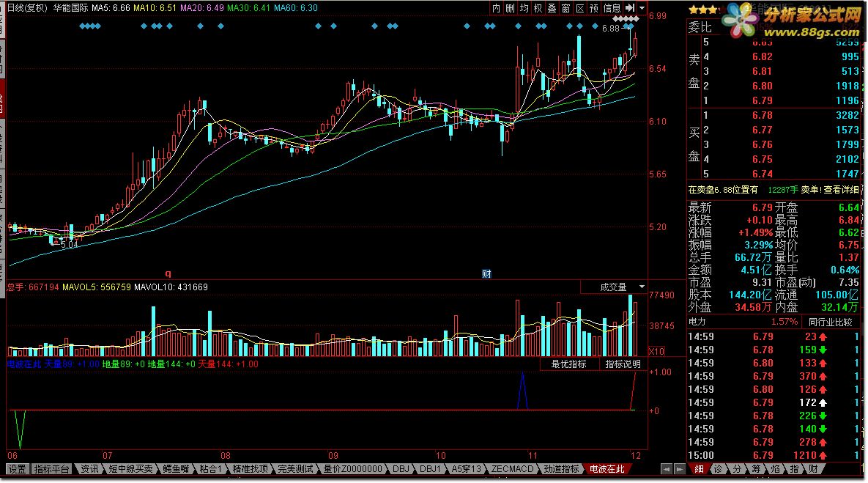The width and height of the screenshot is (868, 483).
Task: Click the 权 rights adjustment icon
Action: (538, 8)
